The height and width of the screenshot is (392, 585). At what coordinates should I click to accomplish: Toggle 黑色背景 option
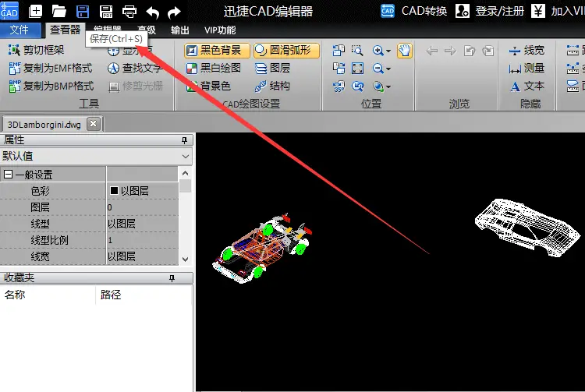pyautogui.click(x=217, y=51)
